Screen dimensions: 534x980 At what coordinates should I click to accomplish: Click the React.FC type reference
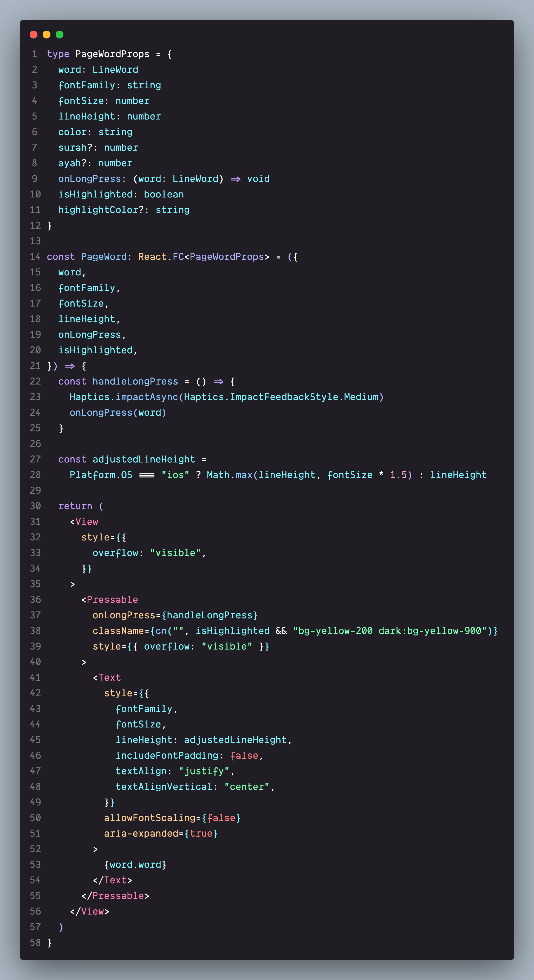click(161, 257)
